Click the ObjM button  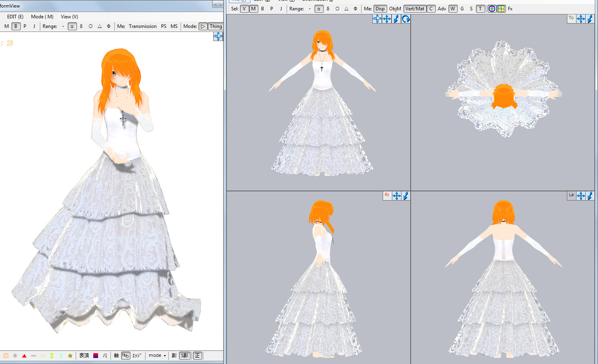(x=395, y=9)
